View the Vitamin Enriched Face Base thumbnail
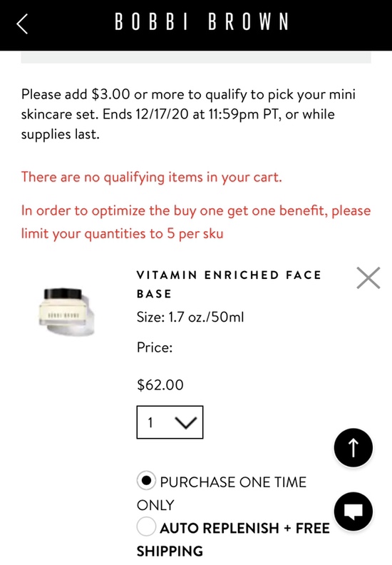 pyautogui.click(x=66, y=311)
